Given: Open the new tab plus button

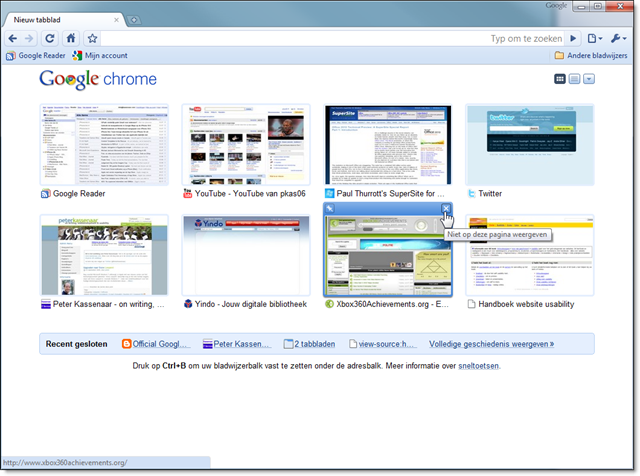Looking at the screenshot, I should [133, 20].
